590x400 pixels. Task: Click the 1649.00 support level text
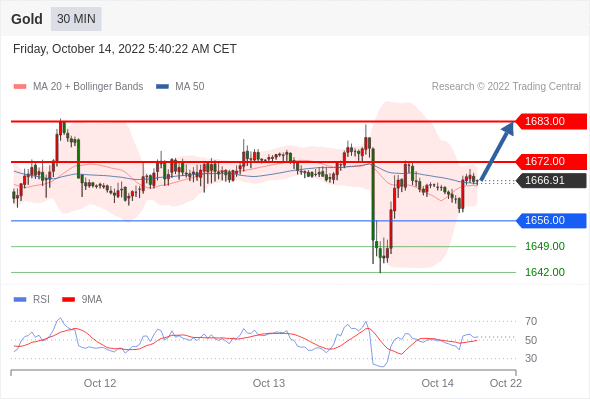pyautogui.click(x=545, y=246)
